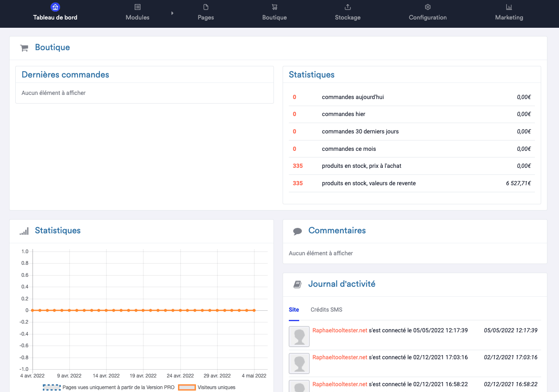Click the 335 count for valeurs de revente

(x=298, y=183)
